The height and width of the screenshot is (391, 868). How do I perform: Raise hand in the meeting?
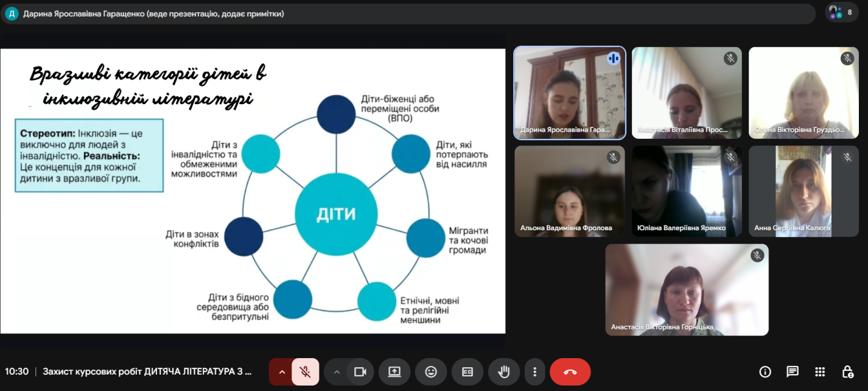pyautogui.click(x=504, y=372)
